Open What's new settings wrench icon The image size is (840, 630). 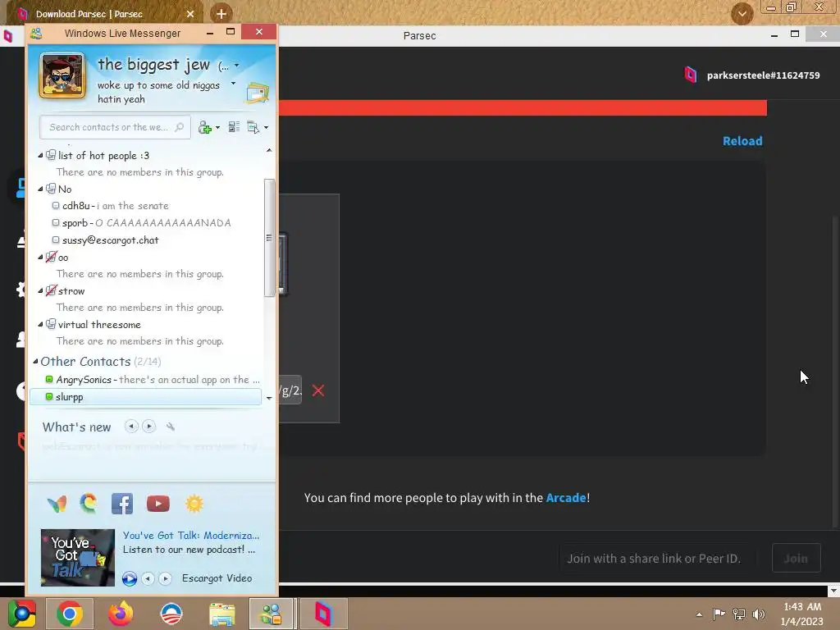(171, 427)
